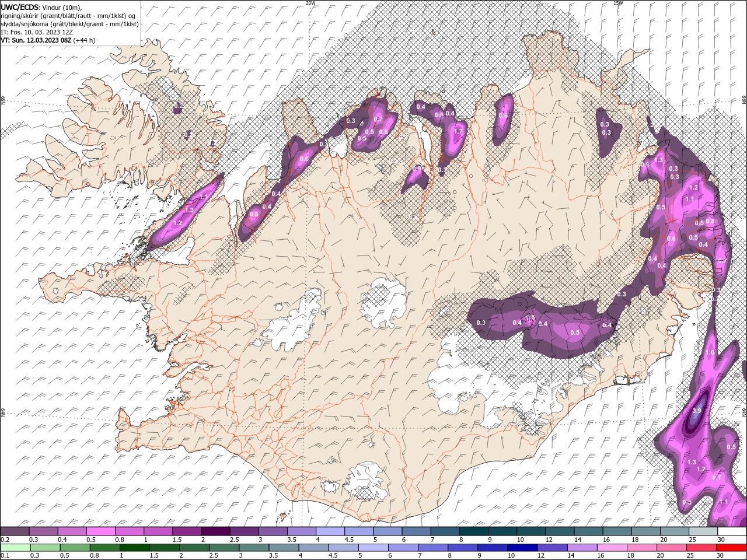Select the upper legend swatch starting at 0.3
Screen dimensions: 747x560
(x=43, y=531)
